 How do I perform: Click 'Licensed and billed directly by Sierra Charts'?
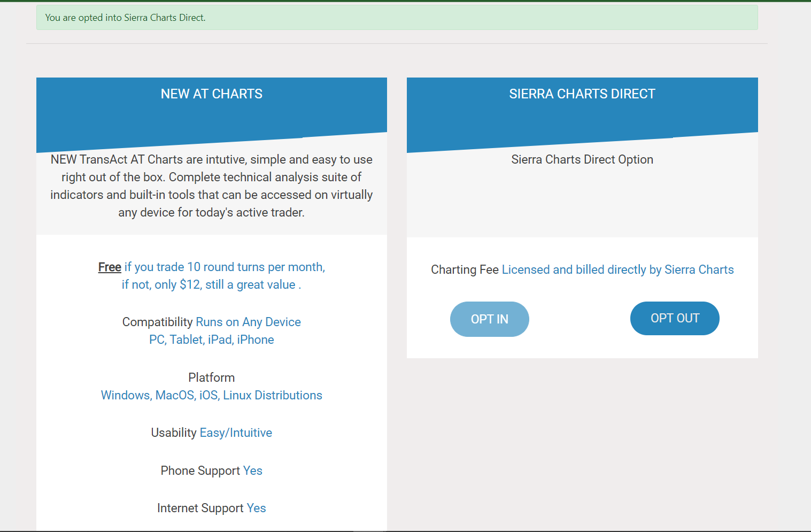pyautogui.click(x=617, y=270)
